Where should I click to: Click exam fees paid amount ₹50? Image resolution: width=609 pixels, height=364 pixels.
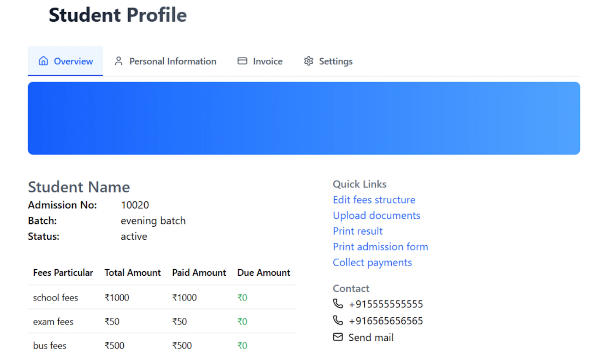[x=180, y=321]
